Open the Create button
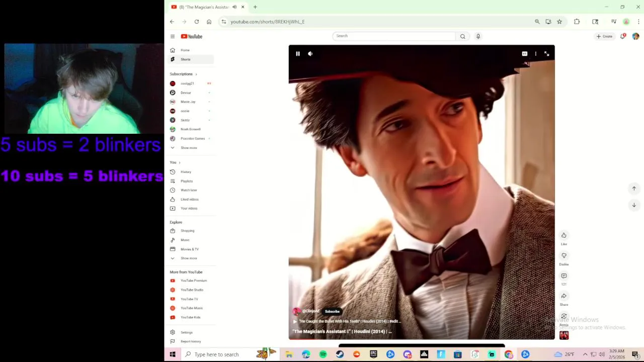 604,36
